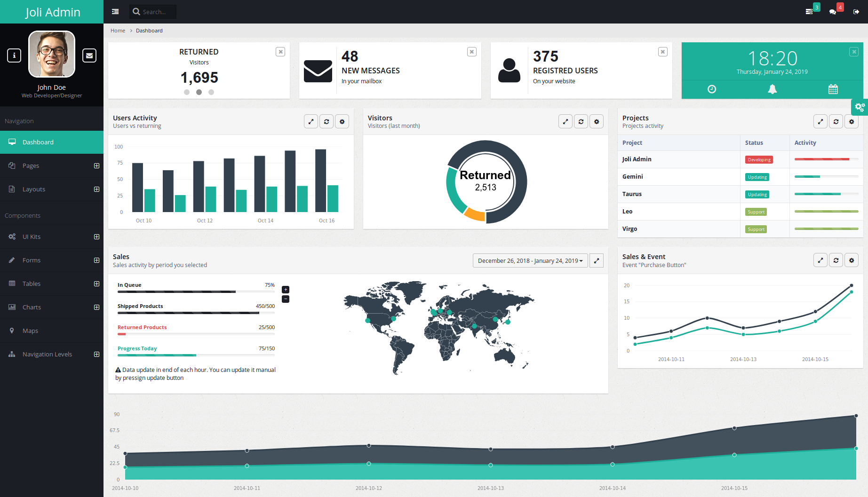Enter fullscreen for the Visitors panel
Viewport: 868px width, 497px height.
click(x=565, y=122)
